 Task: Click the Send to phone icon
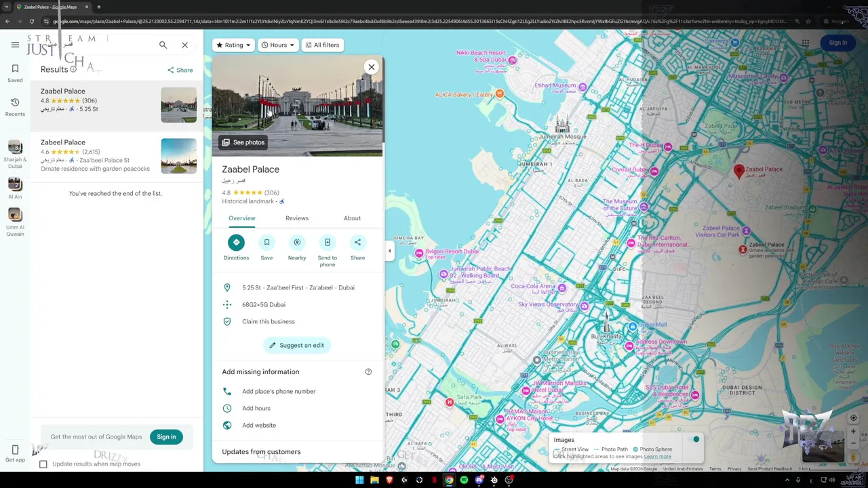328,243
